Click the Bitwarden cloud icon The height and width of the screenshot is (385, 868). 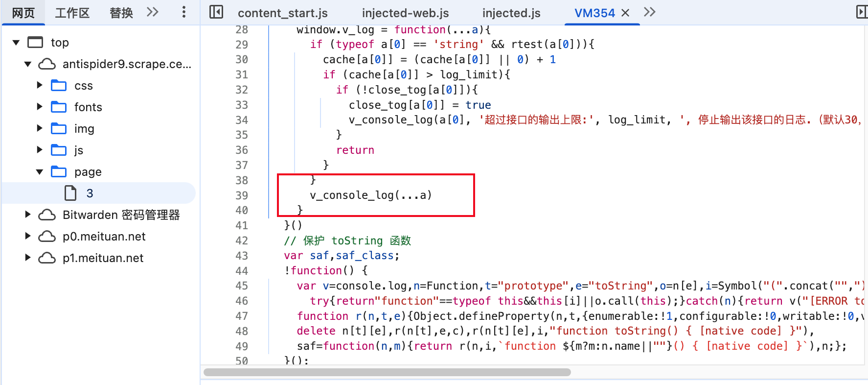pos(47,215)
